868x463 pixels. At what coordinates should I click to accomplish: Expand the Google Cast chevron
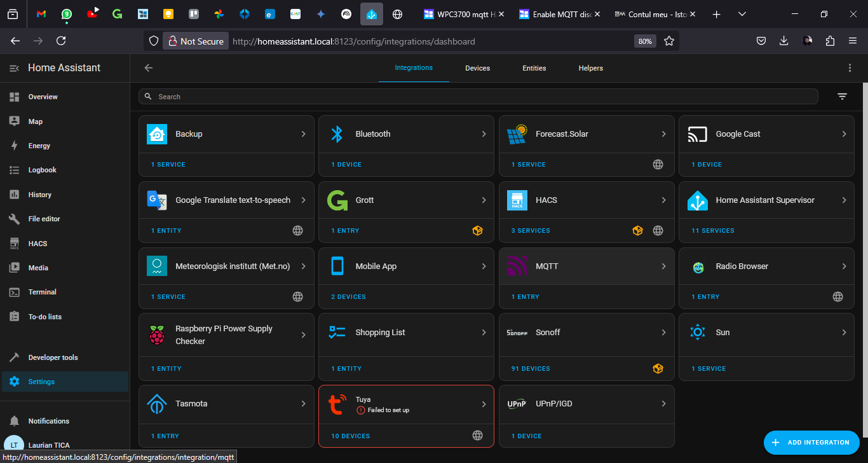[x=844, y=134]
